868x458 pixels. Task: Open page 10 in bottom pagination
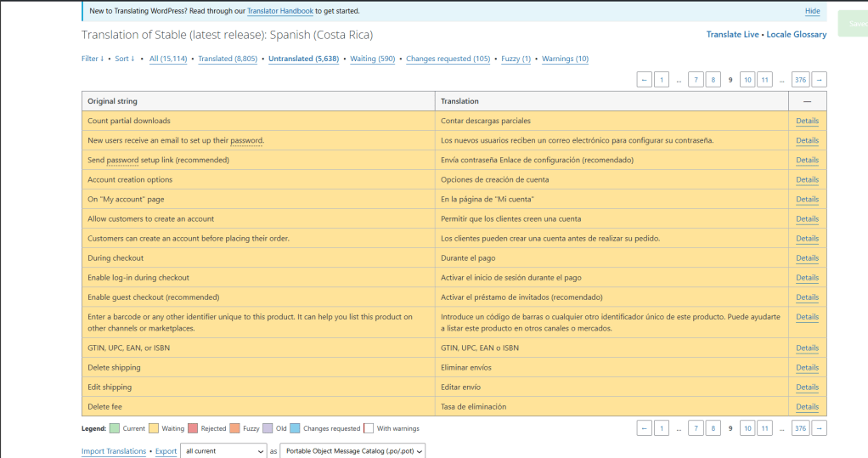coord(747,428)
